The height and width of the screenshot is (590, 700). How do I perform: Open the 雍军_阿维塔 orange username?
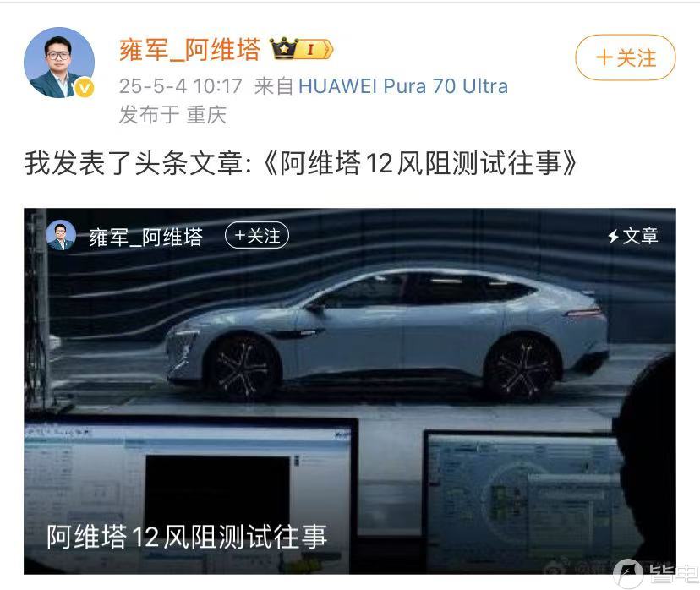point(189,49)
